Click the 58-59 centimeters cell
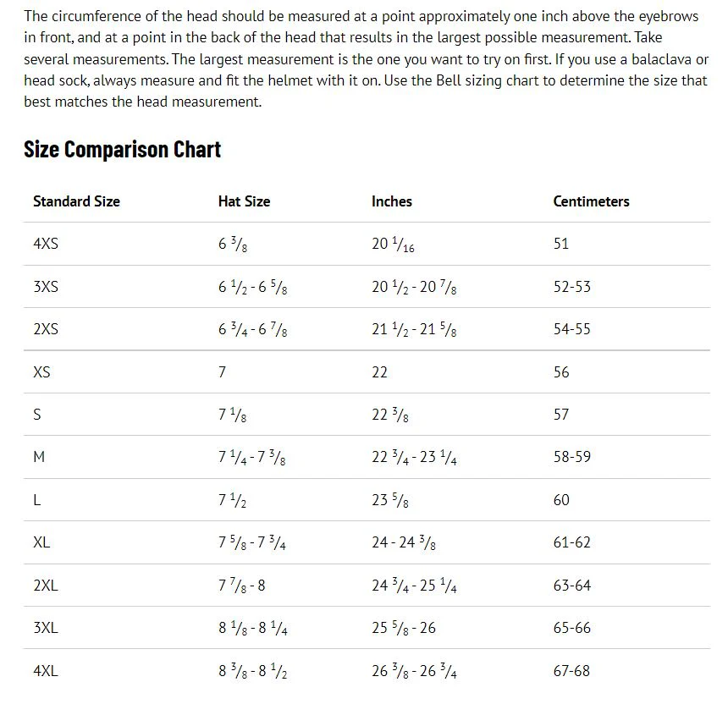Viewport: 728px width, 704px height. pos(571,457)
